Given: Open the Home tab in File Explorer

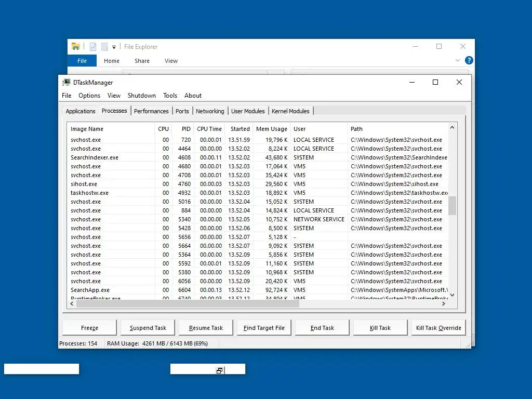Looking at the screenshot, I should click(112, 61).
